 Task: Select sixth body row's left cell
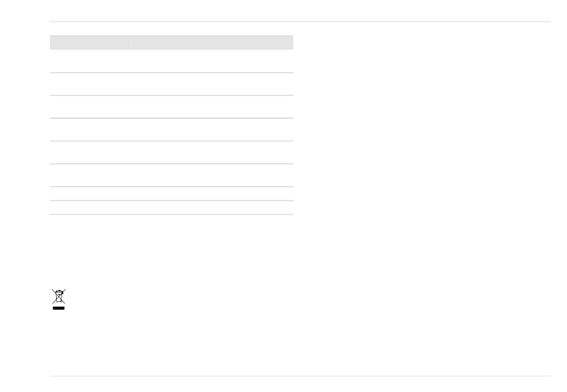click(90, 175)
